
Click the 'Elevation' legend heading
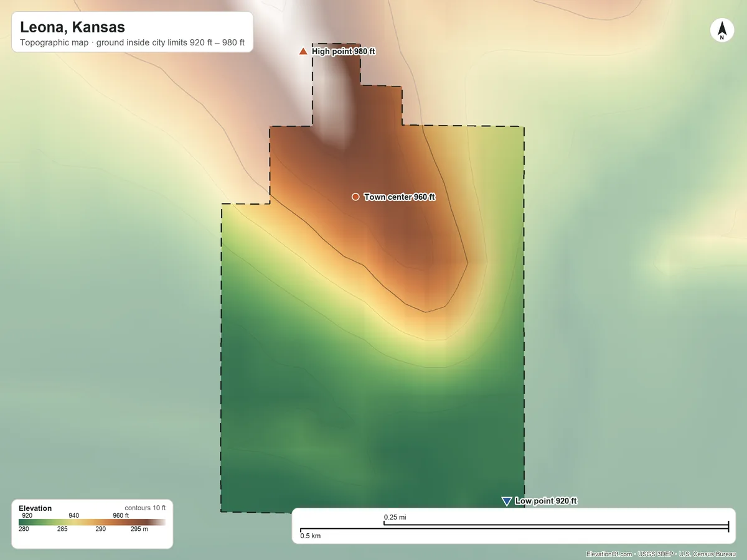(35, 508)
